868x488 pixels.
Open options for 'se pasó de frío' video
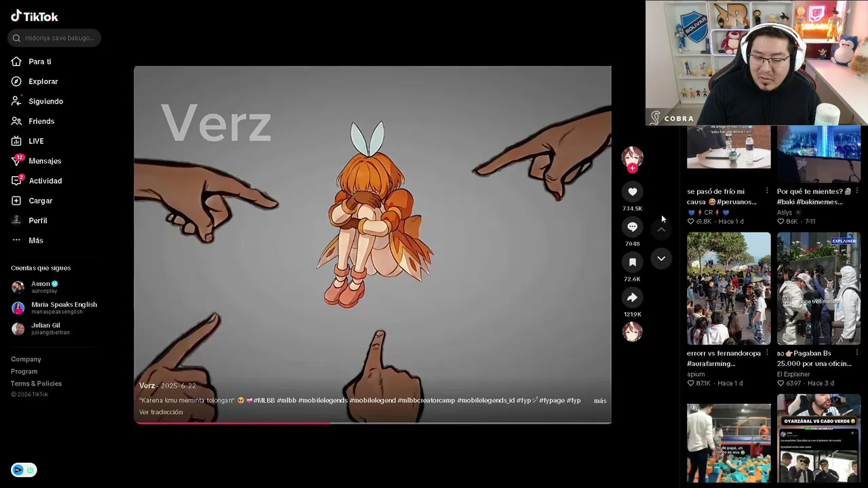pyautogui.click(x=767, y=191)
